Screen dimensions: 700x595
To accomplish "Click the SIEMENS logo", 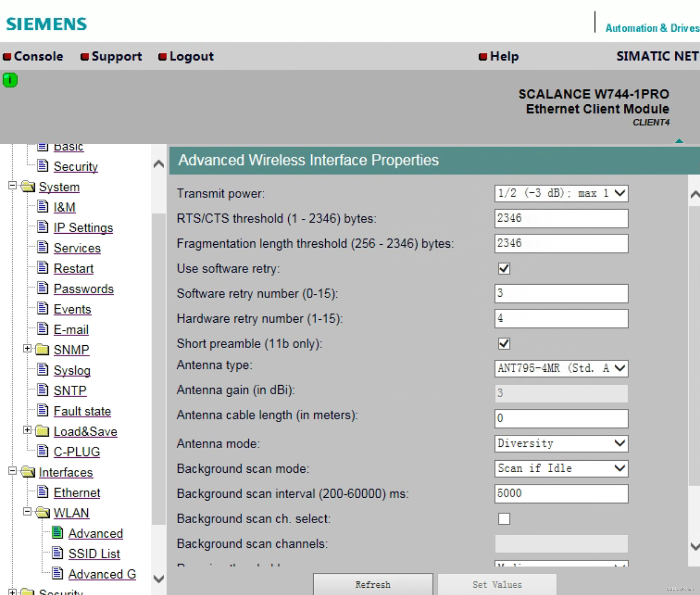I will [47, 24].
